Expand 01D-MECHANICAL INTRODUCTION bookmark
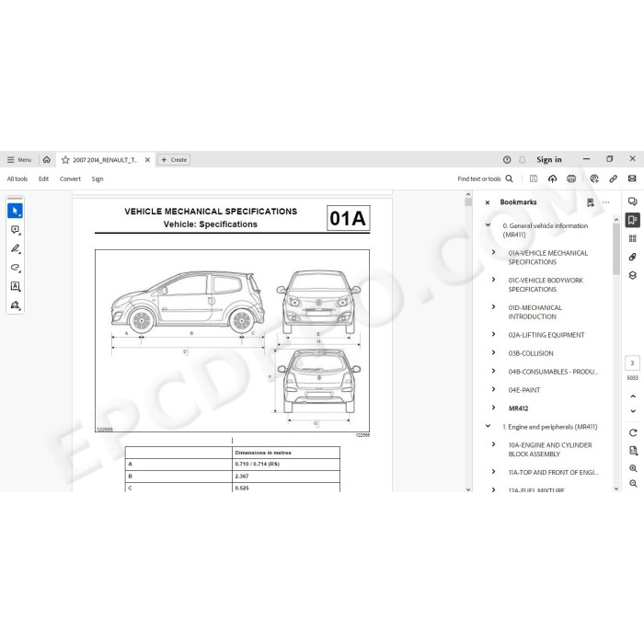 coord(494,307)
